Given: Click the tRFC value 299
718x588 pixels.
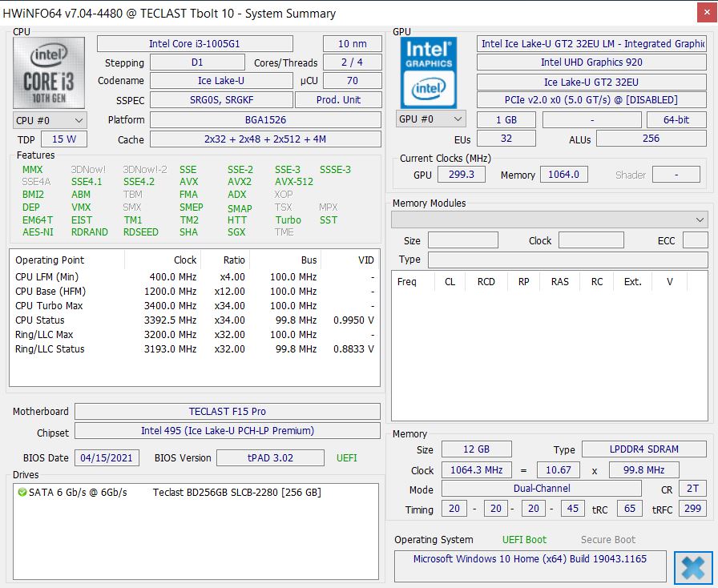Looking at the screenshot, I should coord(693,509).
